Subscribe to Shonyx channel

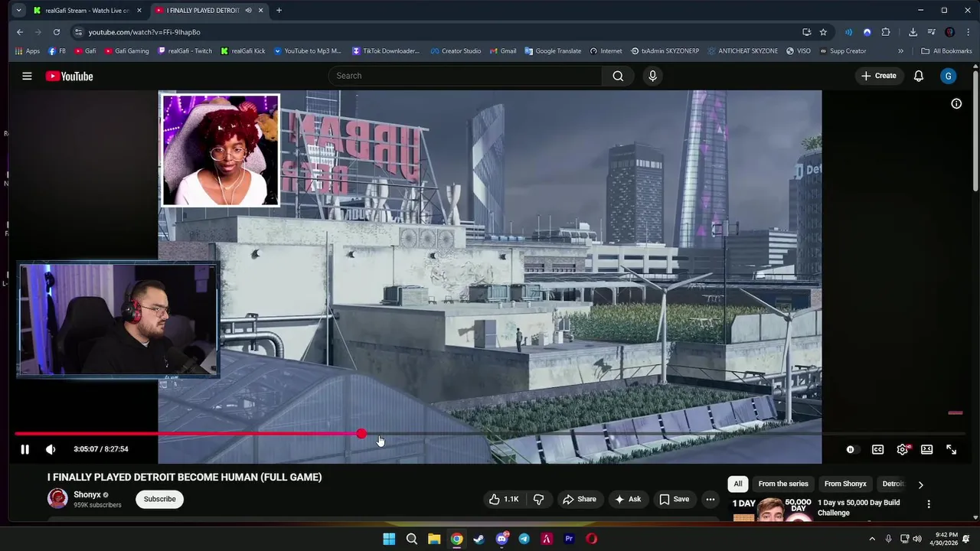(160, 499)
